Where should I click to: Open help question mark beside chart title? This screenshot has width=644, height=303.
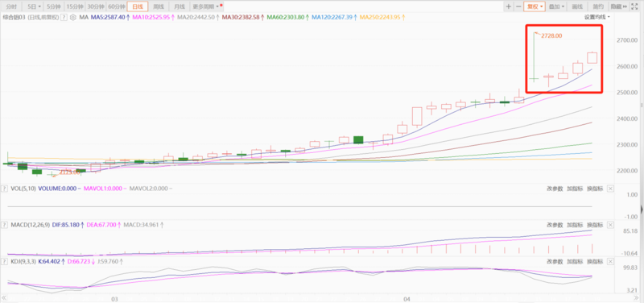64,17
